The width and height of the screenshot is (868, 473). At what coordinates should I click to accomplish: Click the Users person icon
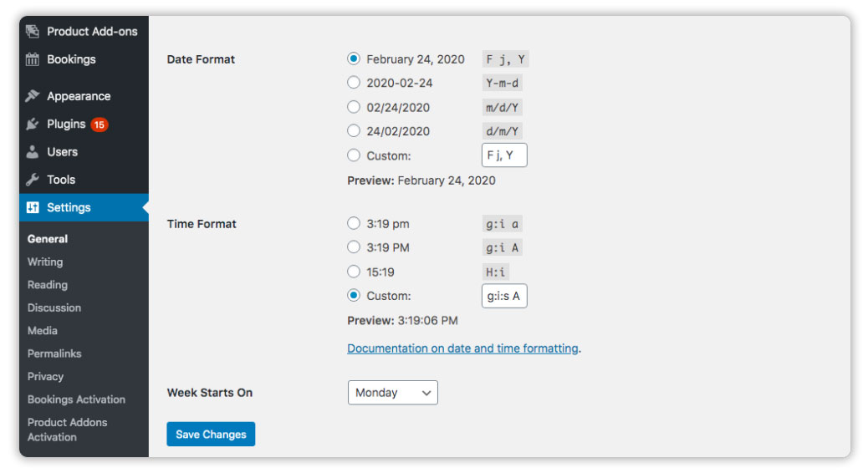coord(33,151)
